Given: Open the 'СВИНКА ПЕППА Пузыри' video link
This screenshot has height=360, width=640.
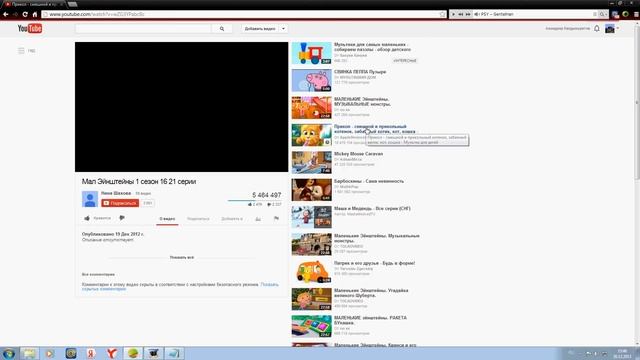Looking at the screenshot, I should click(360, 72).
